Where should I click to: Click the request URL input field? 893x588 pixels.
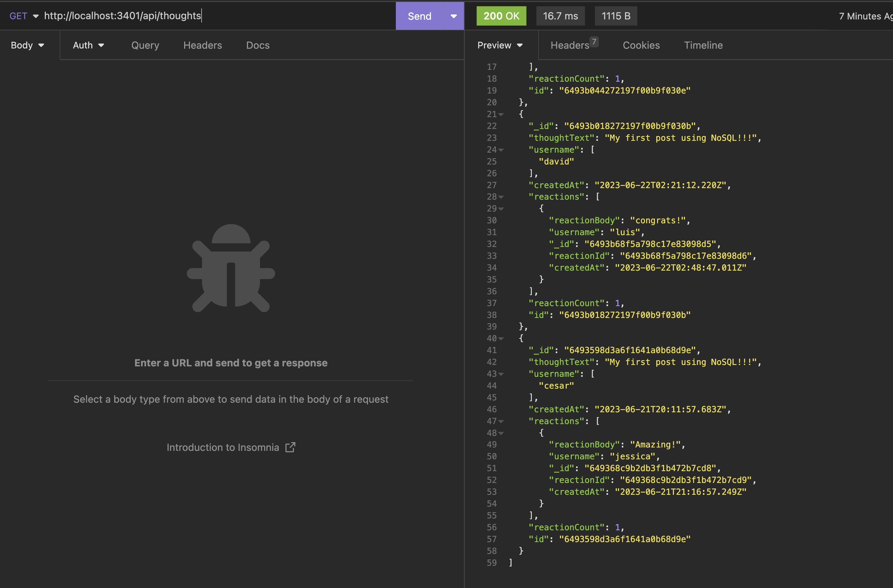(218, 16)
